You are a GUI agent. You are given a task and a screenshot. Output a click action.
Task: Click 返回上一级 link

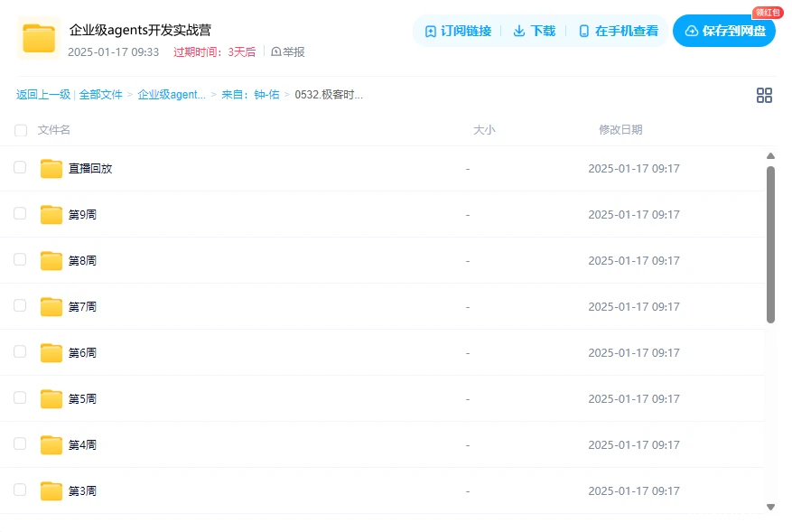tap(42, 95)
